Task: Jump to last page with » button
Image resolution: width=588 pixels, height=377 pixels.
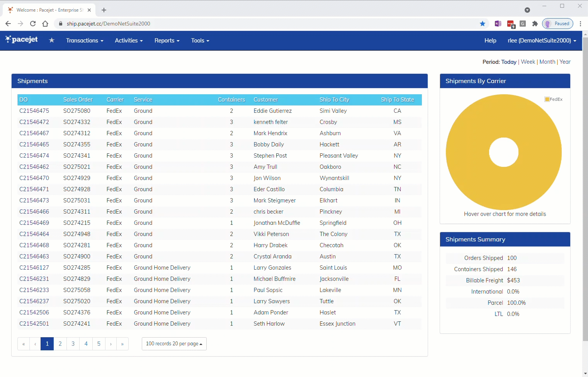Action: coord(122,344)
